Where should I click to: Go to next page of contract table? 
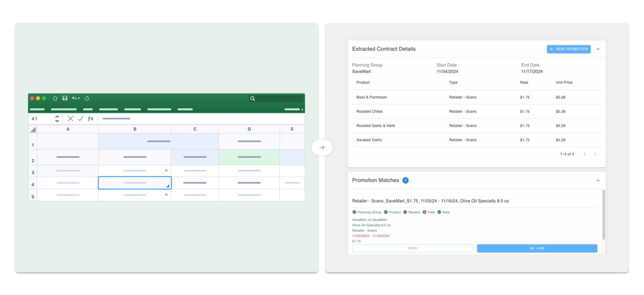click(x=595, y=154)
